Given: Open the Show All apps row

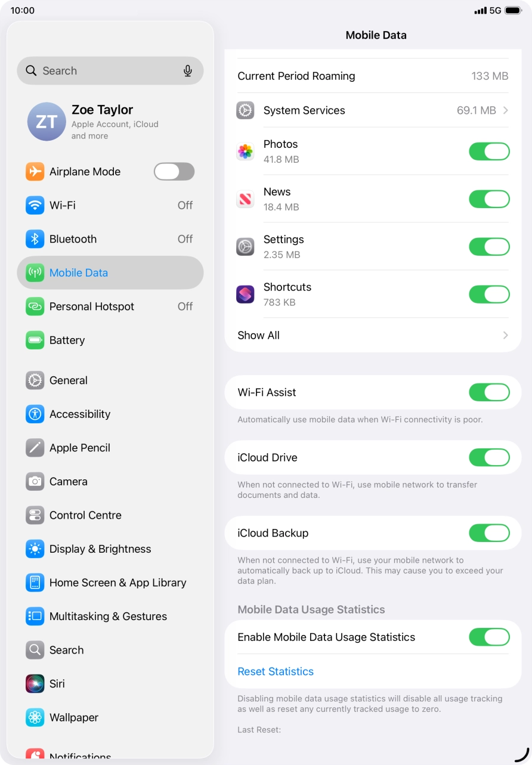Looking at the screenshot, I should (x=373, y=335).
